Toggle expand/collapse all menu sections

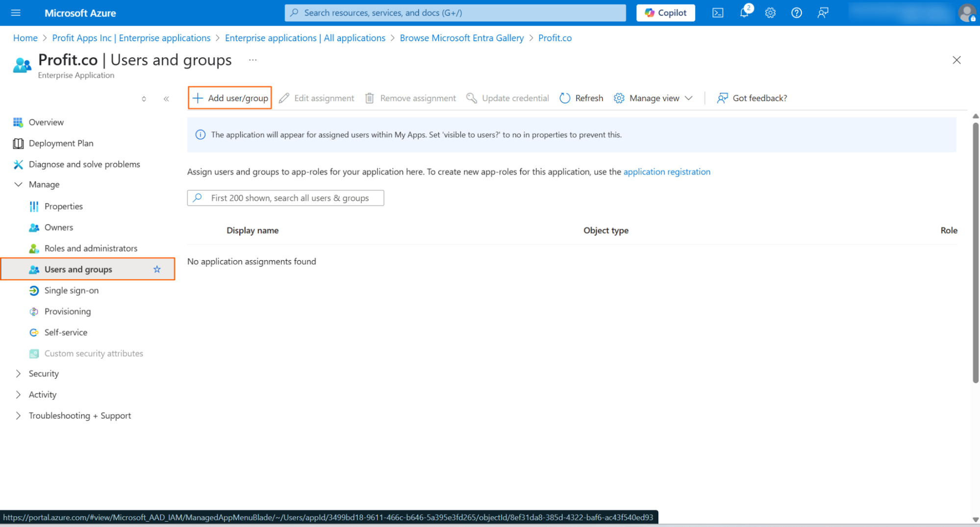coord(144,99)
